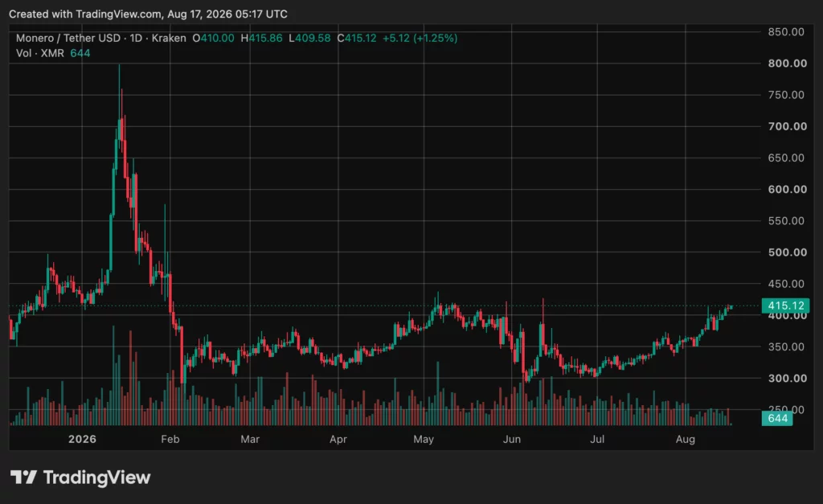
Task: Click the May label on time axis
Action: click(424, 439)
